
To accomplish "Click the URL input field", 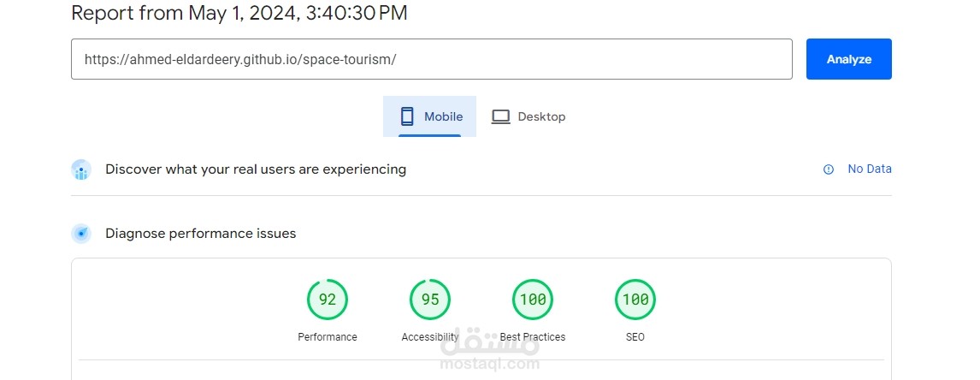I will (x=431, y=59).
